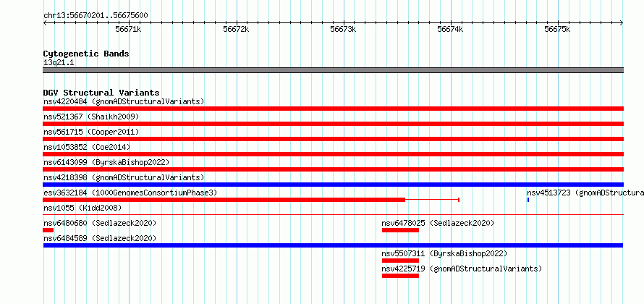This screenshot has height=304, width=644.
Task: Select the red bar under nsv561715
Action: click(x=333, y=139)
